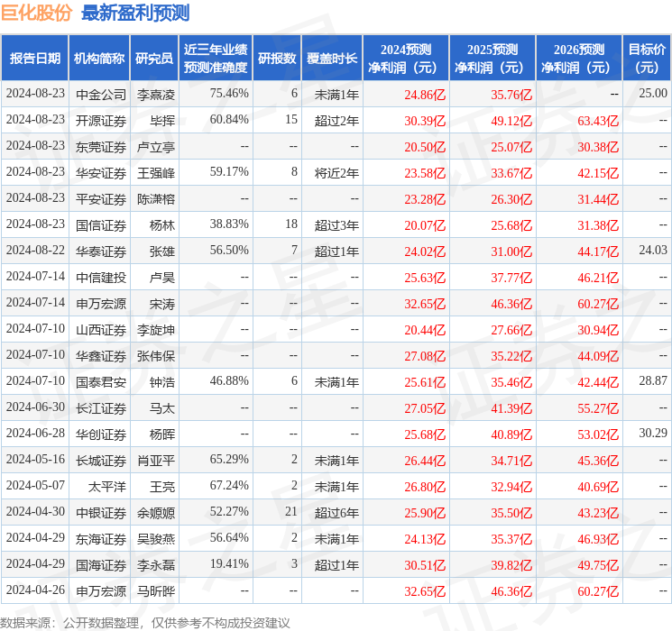The image size is (672, 631).
Task: Select the 国信证券 institution cell
Action: (x=101, y=225)
